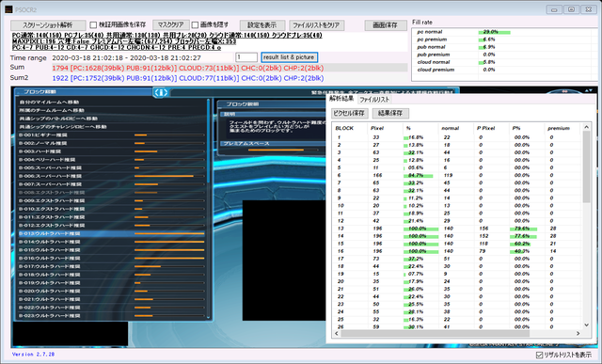Uncheck リザルトリストを表示 checkbox
The height and width of the screenshot is (364, 602).
pyautogui.click(x=539, y=355)
